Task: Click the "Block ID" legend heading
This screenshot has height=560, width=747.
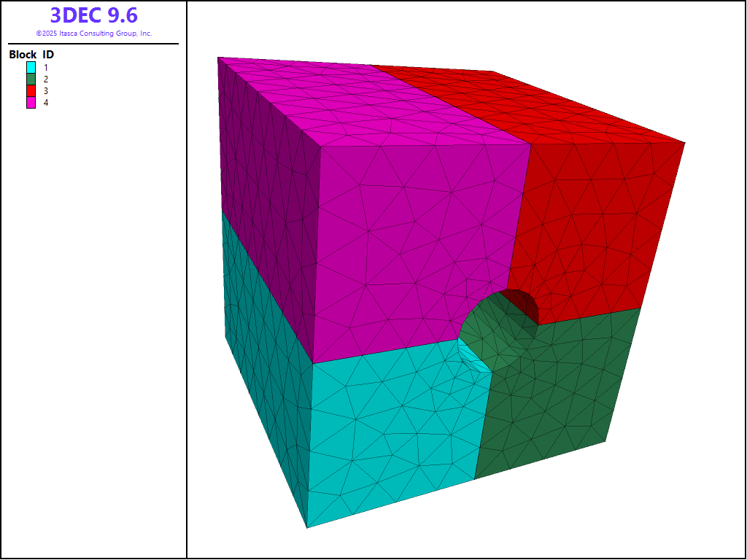Action: (31, 55)
